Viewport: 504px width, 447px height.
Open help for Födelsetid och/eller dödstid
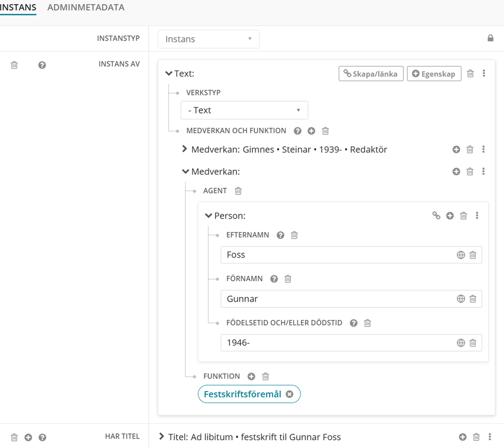353,323
